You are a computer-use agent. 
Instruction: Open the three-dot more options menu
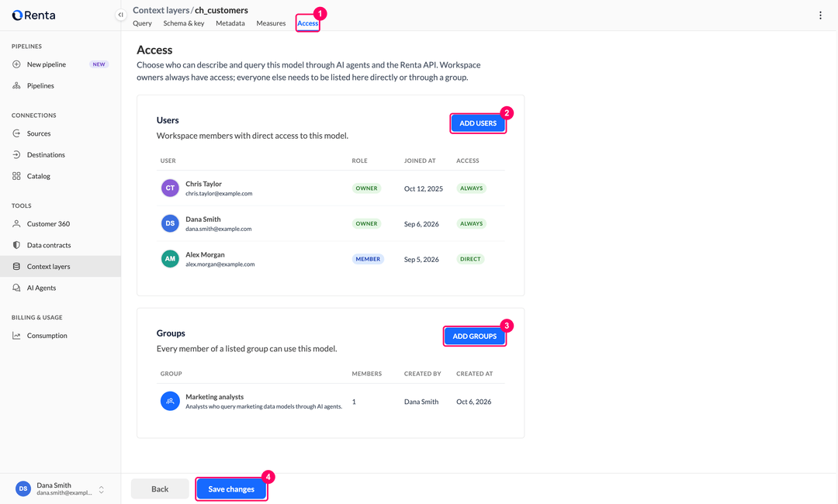click(820, 16)
